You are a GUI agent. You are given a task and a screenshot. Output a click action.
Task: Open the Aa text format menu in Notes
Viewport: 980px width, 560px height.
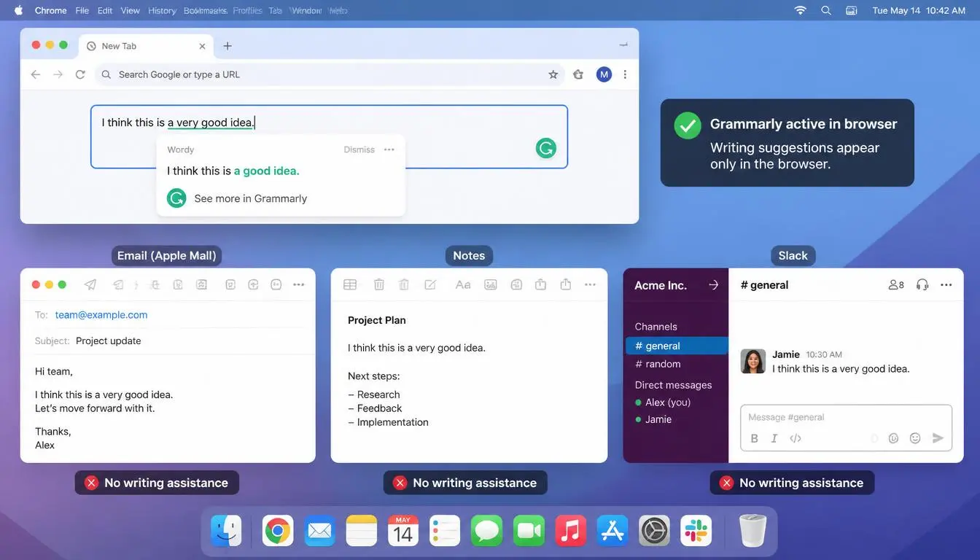point(463,284)
